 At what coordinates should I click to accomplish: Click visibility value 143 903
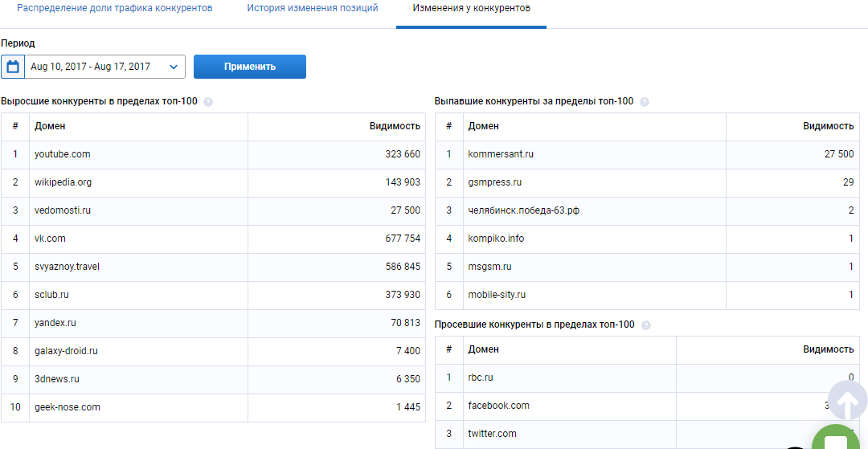coord(403,183)
